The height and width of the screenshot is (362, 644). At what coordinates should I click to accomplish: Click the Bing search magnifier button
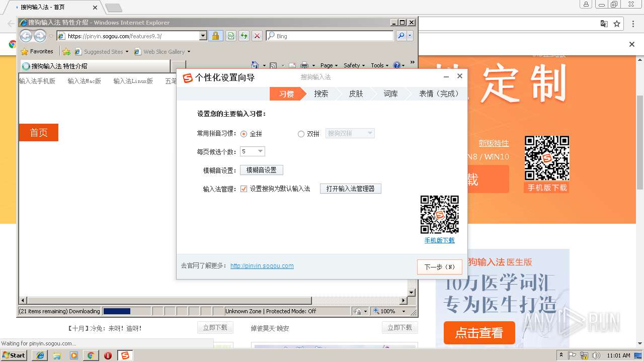[400, 36]
